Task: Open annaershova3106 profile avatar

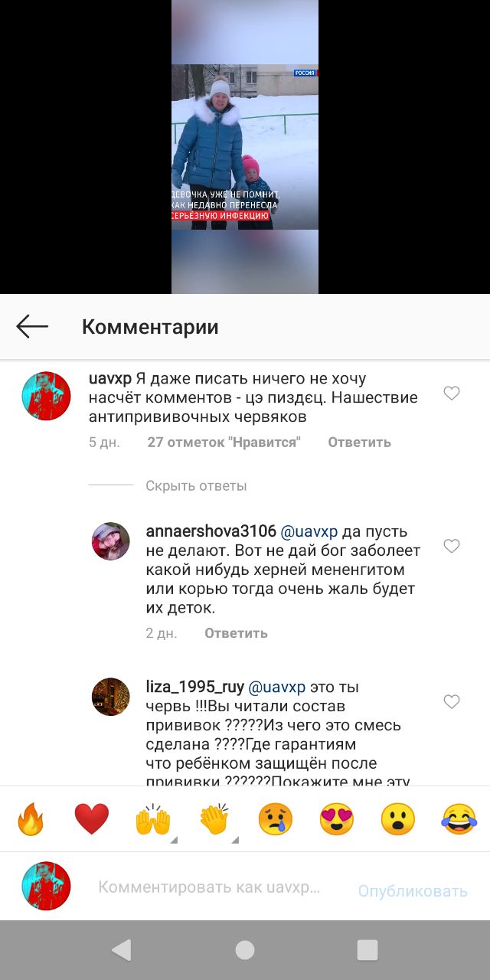Action: [111, 541]
